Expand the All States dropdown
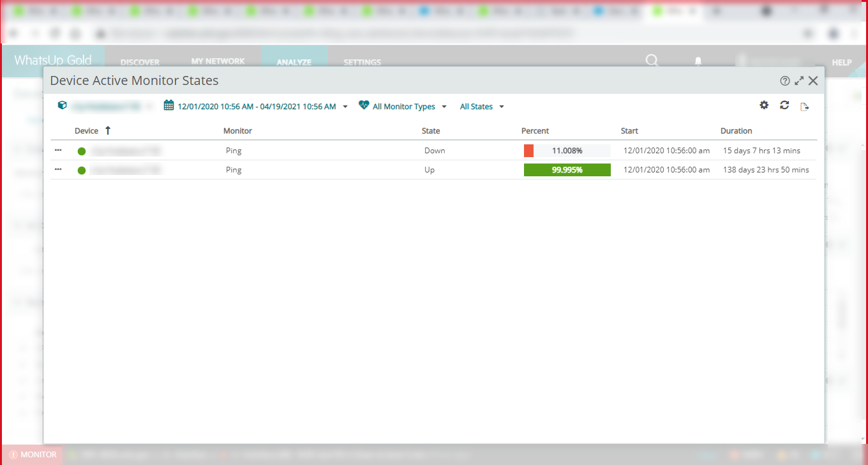This screenshot has height=465, width=868. coord(482,107)
